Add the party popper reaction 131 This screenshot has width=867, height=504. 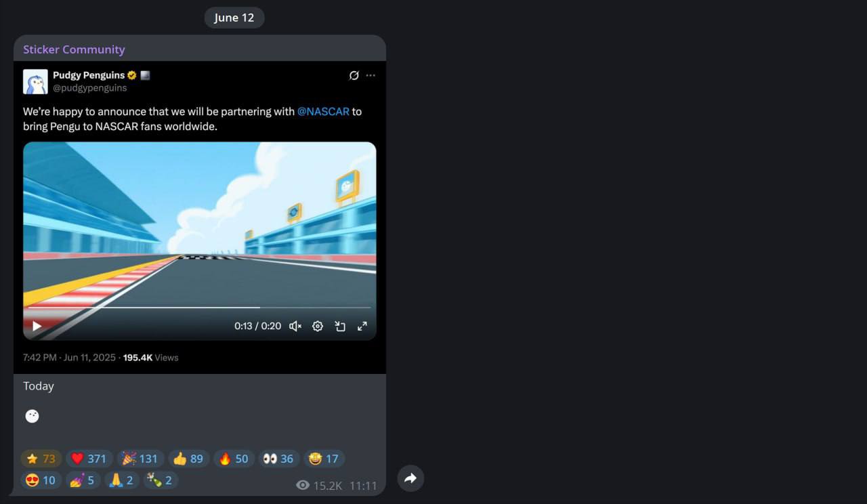tap(140, 459)
